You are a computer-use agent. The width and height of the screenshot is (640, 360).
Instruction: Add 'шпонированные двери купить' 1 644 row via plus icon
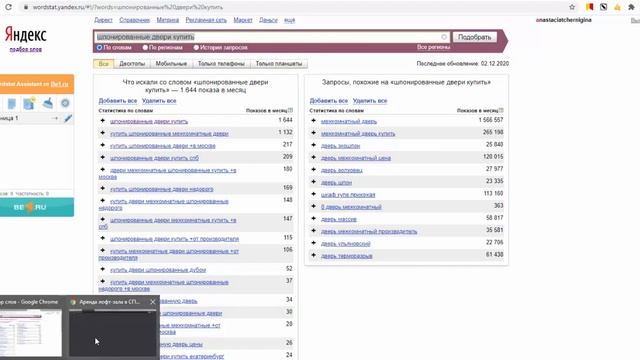pos(103,121)
